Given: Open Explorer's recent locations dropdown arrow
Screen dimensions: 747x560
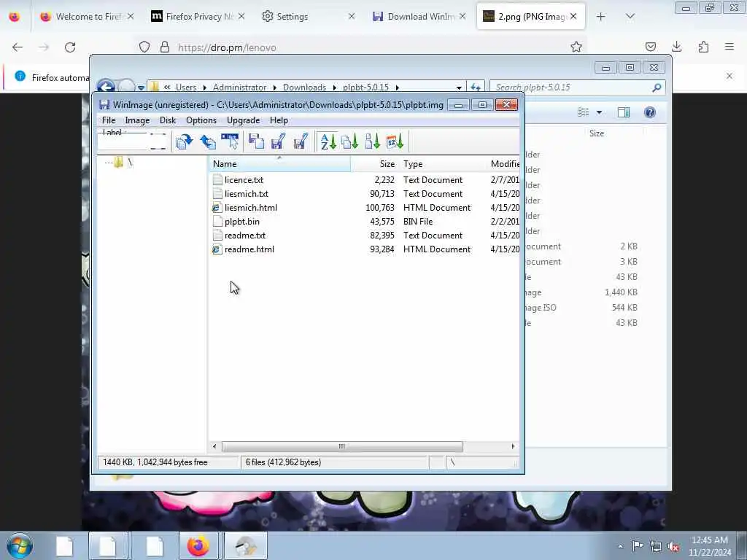Looking at the screenshot, I should tap(141, 88).
